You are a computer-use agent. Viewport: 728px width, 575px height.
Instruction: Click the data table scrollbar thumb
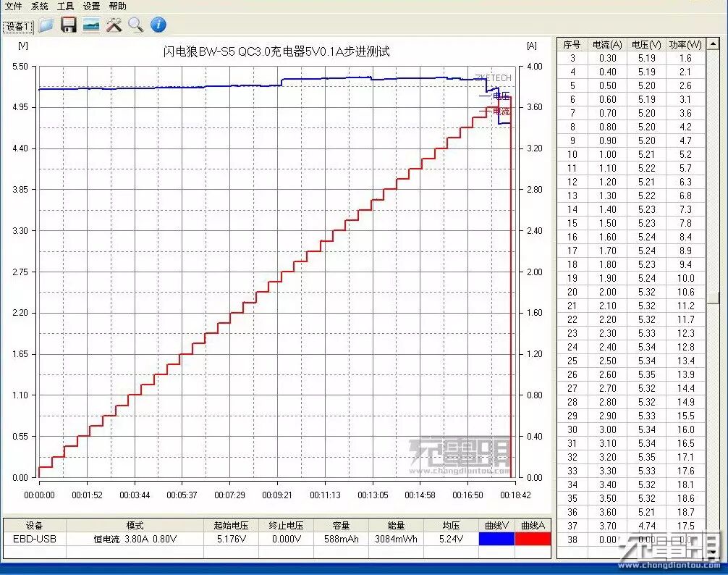click(x=713, y=298)
